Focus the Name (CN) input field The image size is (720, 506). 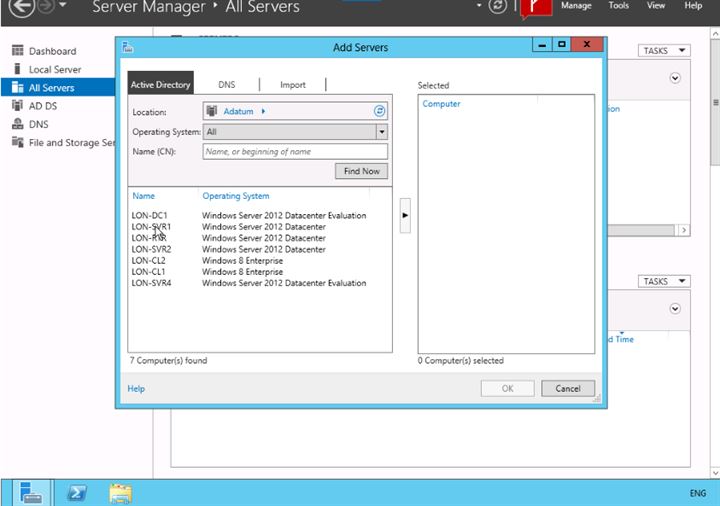[x=295, y=152]
